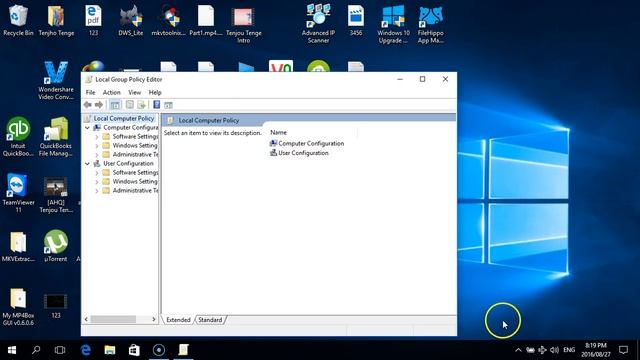The width and height of the screenshot is (640, 360).
Task: Select User Configuration in the Name list
Action: [x=303, y=153]
